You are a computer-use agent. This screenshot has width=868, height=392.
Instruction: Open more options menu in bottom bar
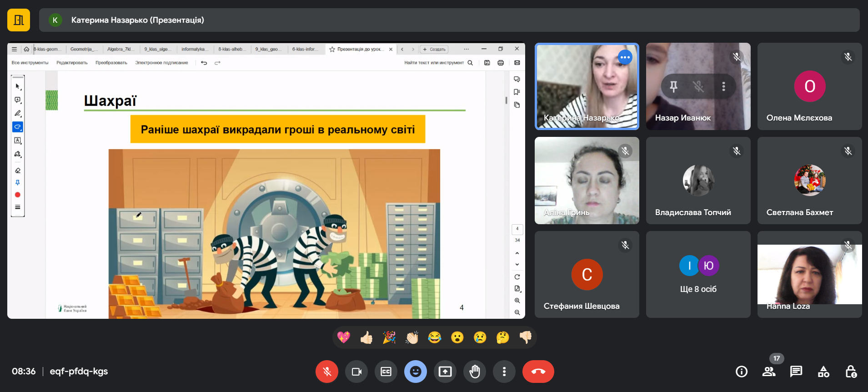pyautogui.click(x=504, y=372)
